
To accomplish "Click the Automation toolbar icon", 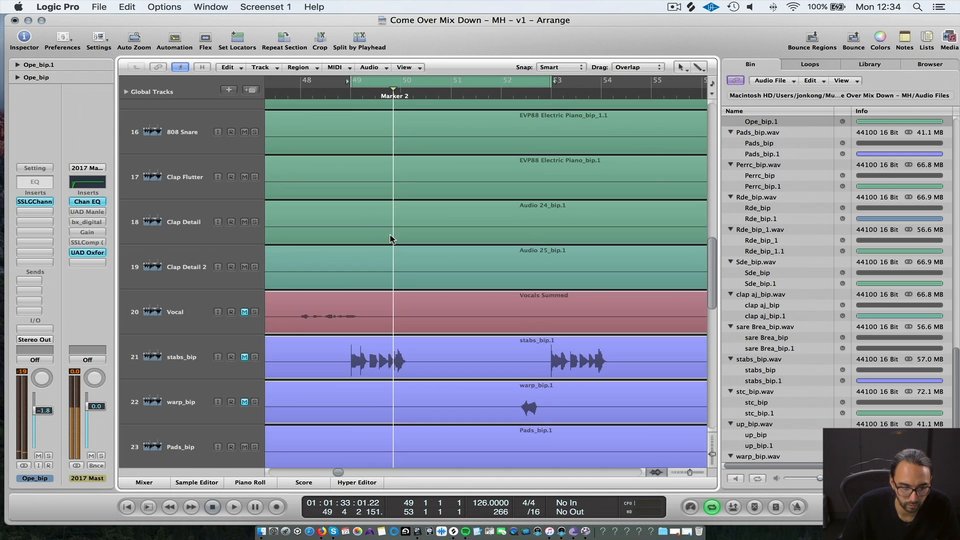I will pyautogui.click(x=174, y=40).
